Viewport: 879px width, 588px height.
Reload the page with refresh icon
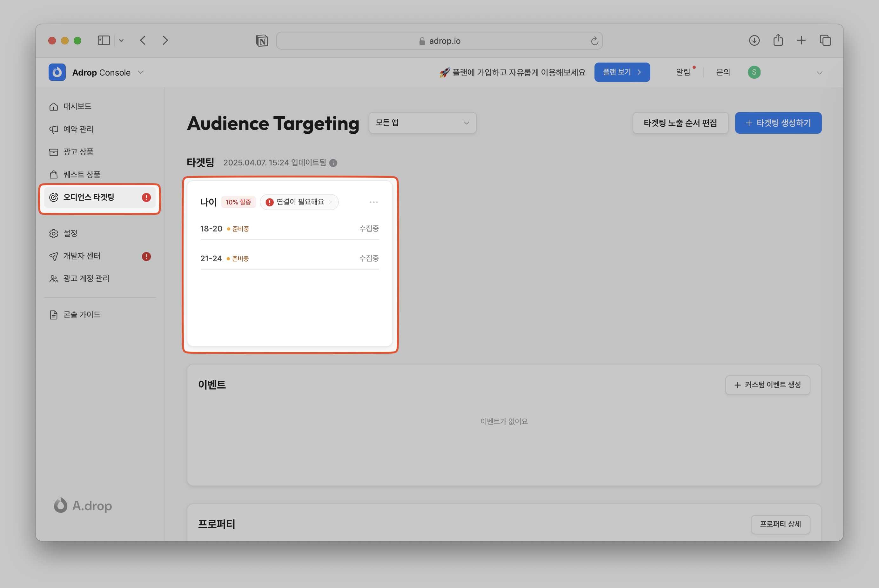pyautogui.click(x=594, y=41)
